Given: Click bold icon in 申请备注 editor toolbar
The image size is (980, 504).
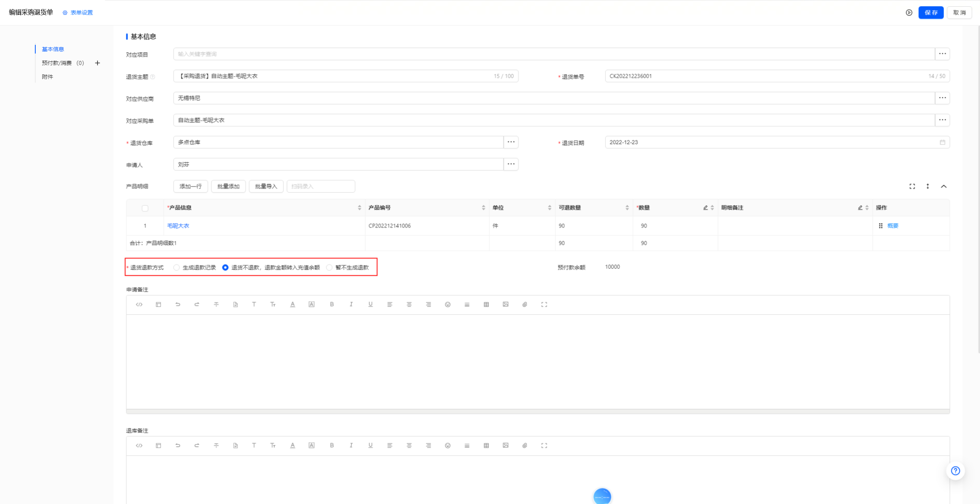Looking at the screenshot, I should pyautogui.click(x=332, y=304).
